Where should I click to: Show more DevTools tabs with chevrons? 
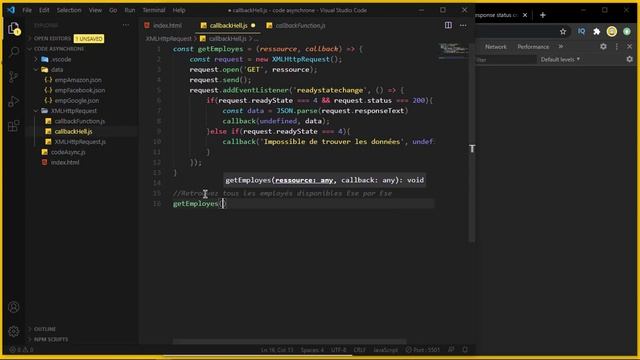coord(561,47)
